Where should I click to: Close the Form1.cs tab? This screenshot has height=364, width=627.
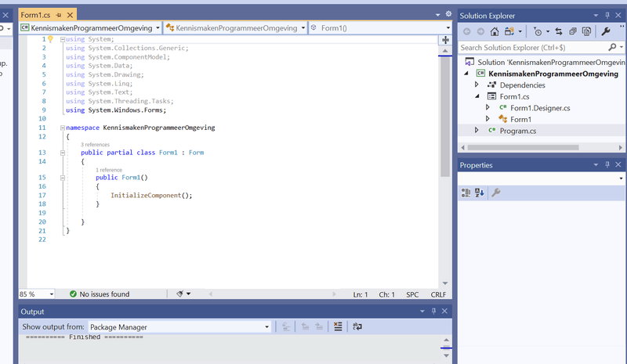pos(70,15)
